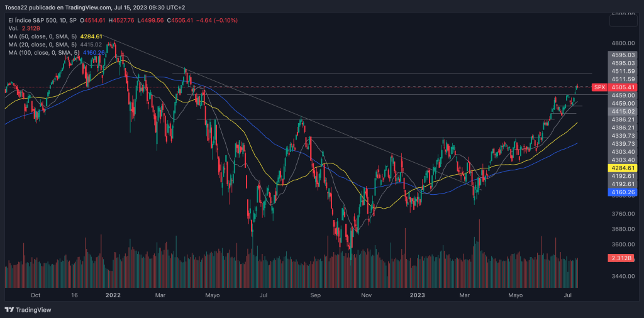Click the Sep label on time axis
The width and height of the screenshot is (644, 318).
coord(315,295)
